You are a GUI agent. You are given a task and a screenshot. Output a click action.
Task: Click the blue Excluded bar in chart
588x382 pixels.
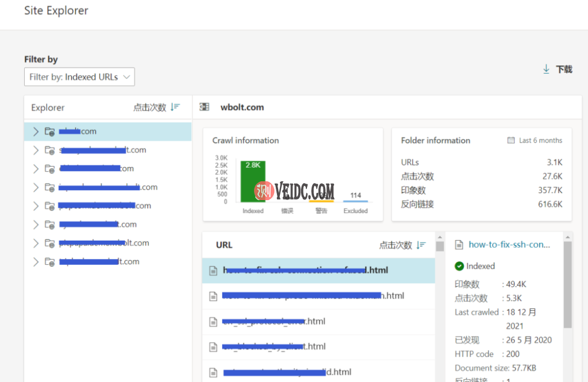tap(355, 201)
